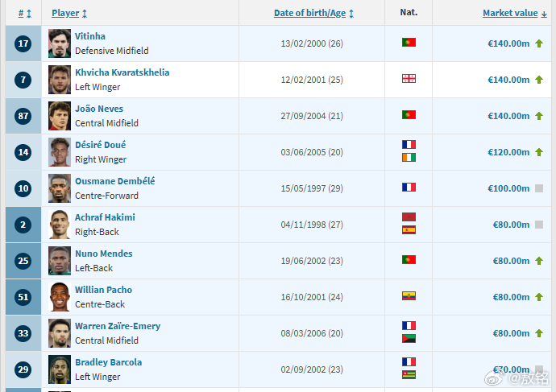This screenshot has height=392, width=556.
Task: Click Ivory Coast flag for Désiré Doué
Action: 409,158
